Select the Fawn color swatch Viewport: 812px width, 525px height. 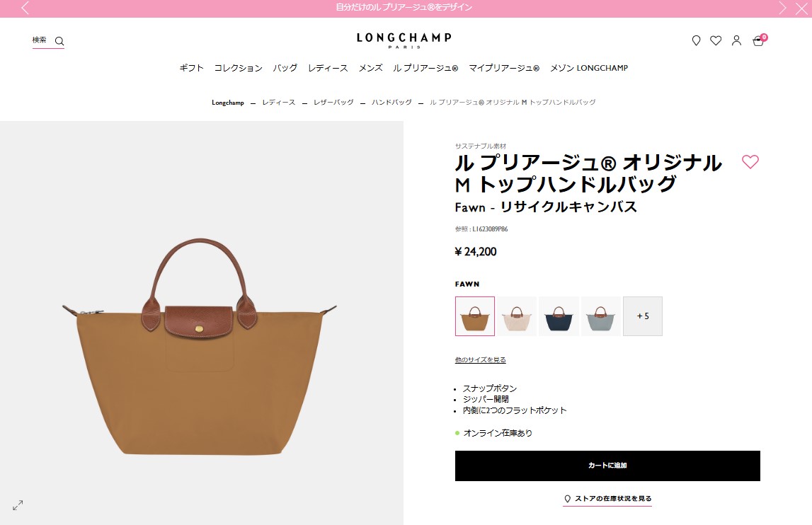[x=475, y=316]
